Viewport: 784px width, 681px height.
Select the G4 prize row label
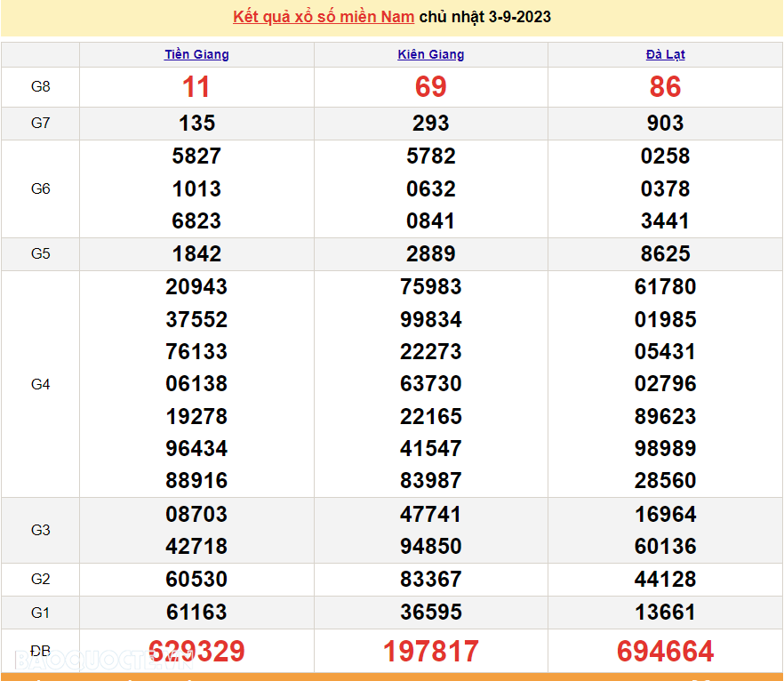pyautogui.click(x=41, y=384)
